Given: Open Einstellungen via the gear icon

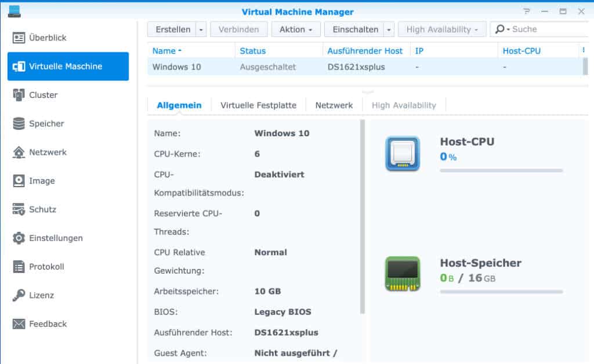Looking at the screenshot, I should point(19,238).
